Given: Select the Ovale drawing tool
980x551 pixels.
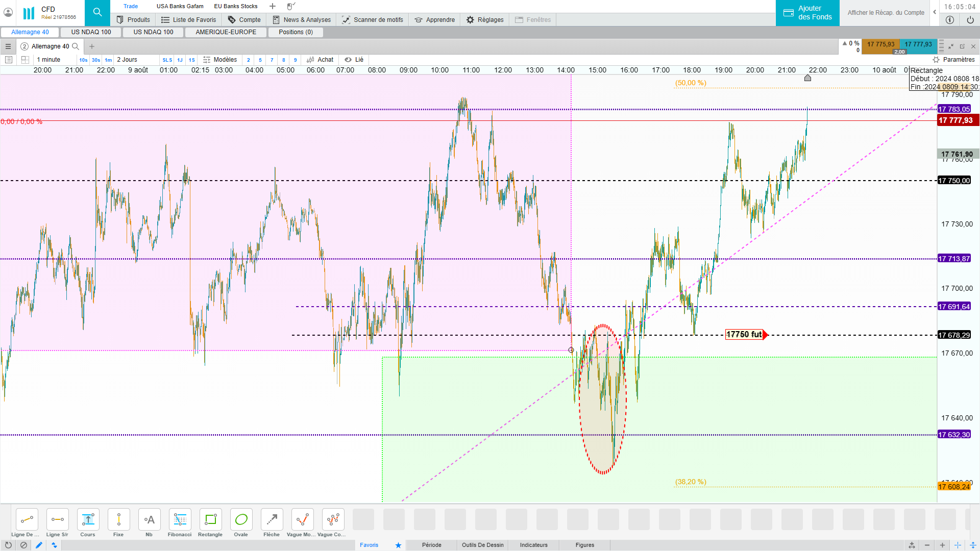Looking at the screenshot, I should (x=241, y=520).
